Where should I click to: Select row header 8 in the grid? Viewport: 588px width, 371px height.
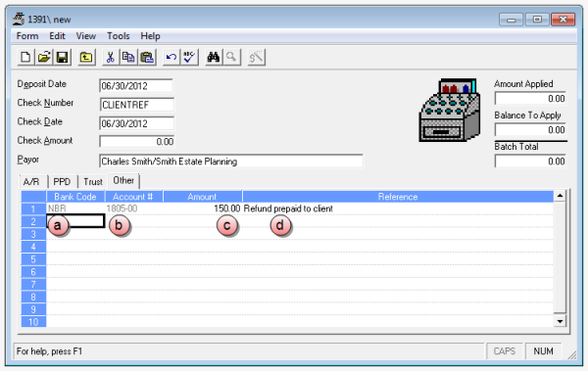(x=33, y=297)
